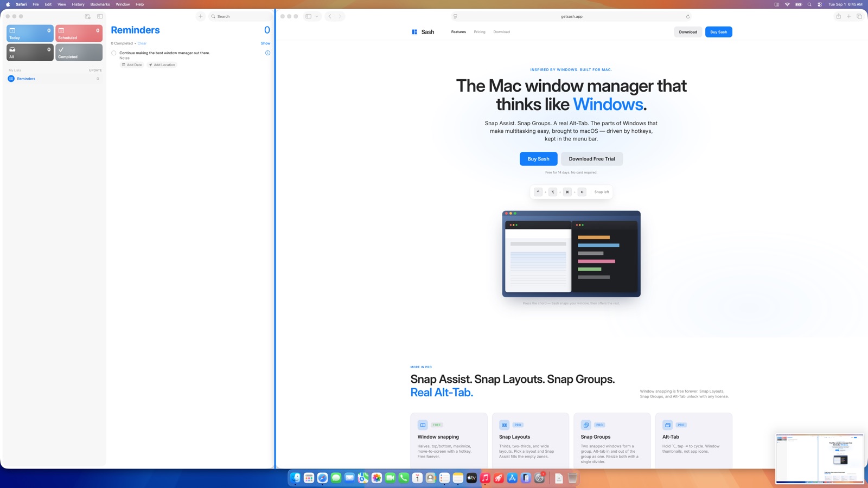Click the Window snapping feature card
Screen dimensions: 868x488
pyautogui.click(x=449, y=440)
